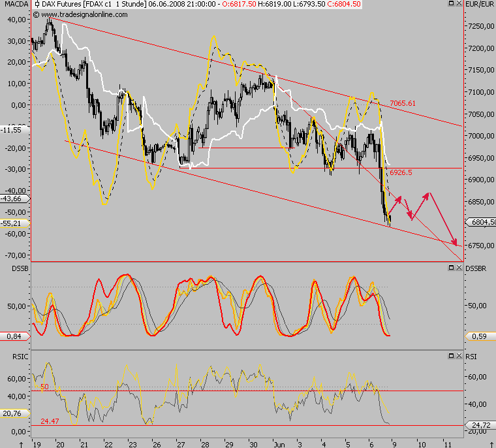Viewport: 496px width, 448px height.
Task: Click date 11 on the time axis
Action: pos(446,445)
